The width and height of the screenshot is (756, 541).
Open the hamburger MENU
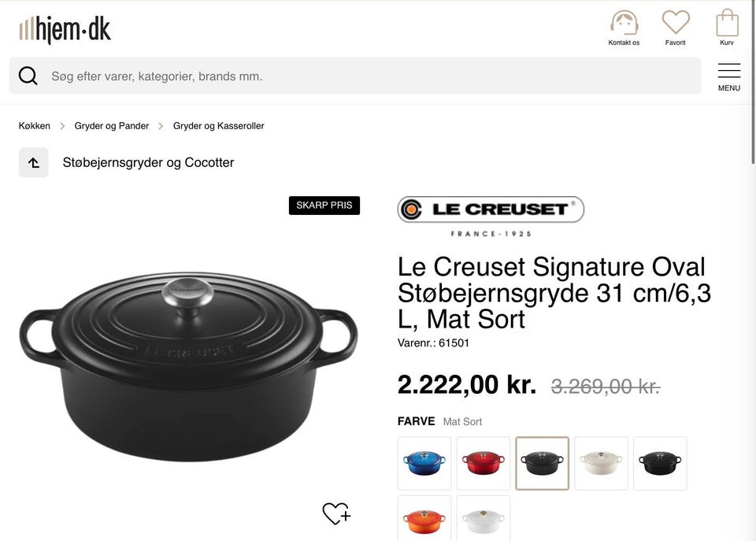click(728, 76)
